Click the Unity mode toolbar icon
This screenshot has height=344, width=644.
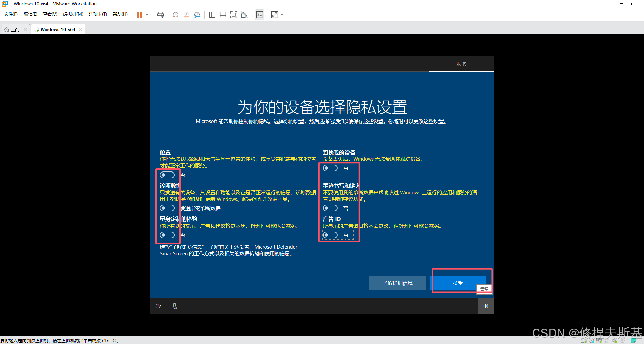click(x=245, y=15)
